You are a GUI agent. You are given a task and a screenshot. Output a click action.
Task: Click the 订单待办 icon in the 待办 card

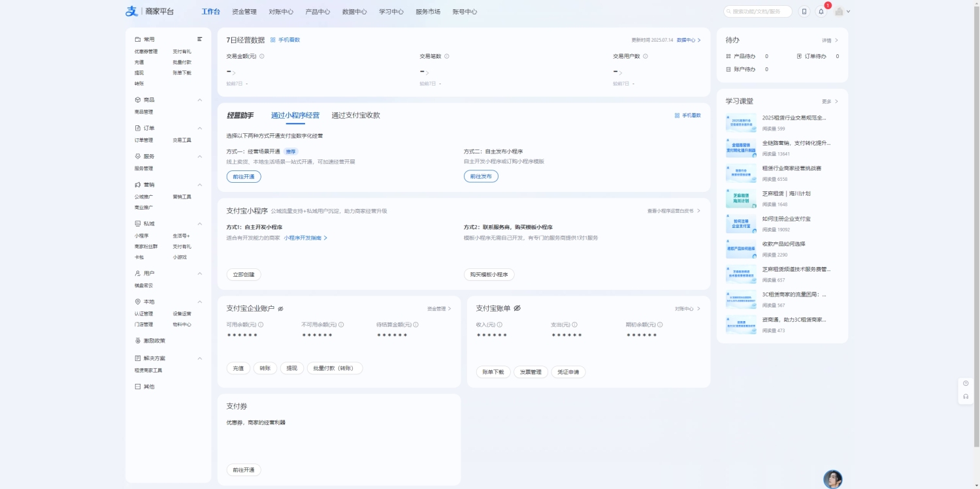click(799, 56)
